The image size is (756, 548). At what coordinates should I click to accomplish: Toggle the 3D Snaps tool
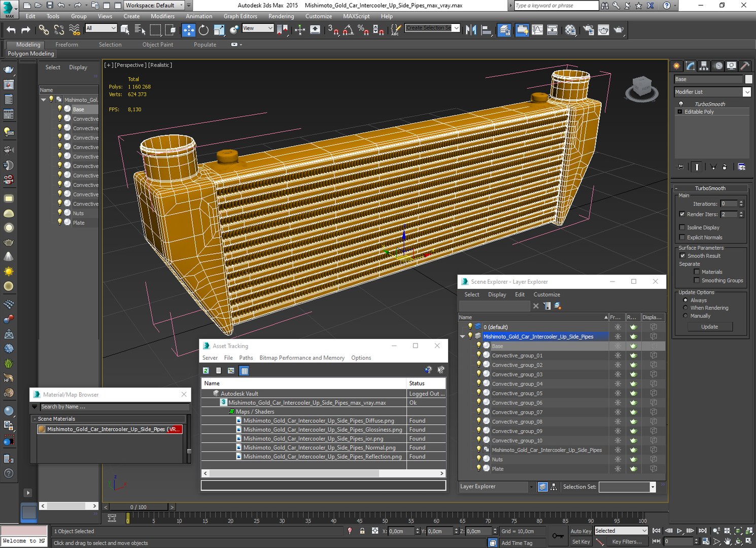click(333, 30)
